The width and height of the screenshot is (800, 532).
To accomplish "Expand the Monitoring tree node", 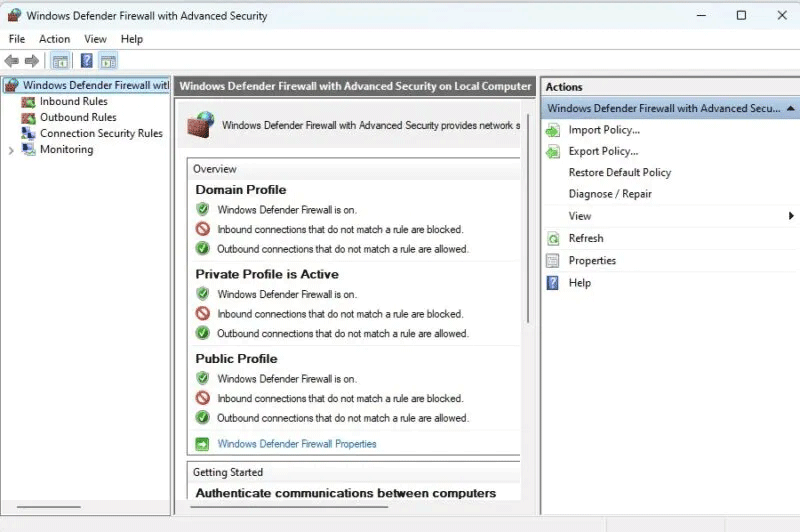I will pyautogui.click(x=11, y=150).
